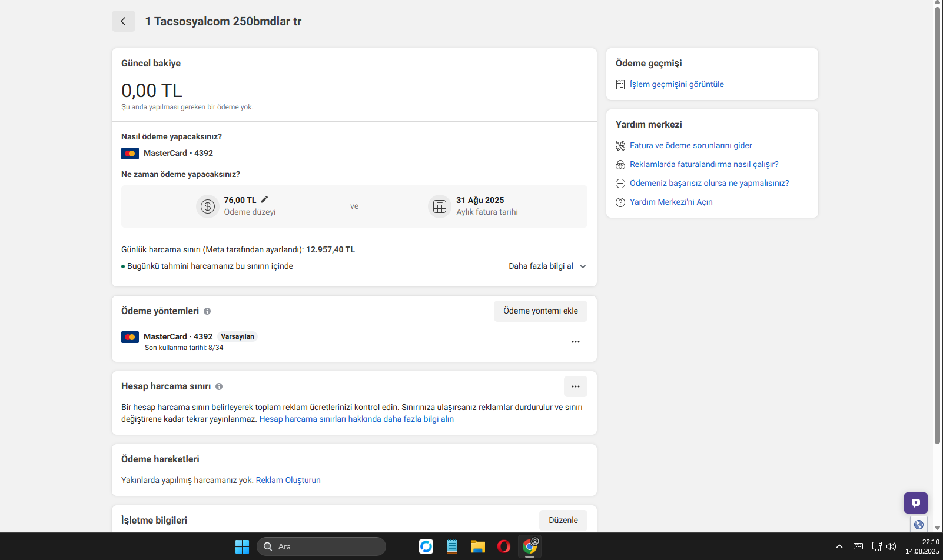The width and height of the screenshot is (943, 560).
Task: Open options menu for MasterCard 4392
Action: [576, 342]
